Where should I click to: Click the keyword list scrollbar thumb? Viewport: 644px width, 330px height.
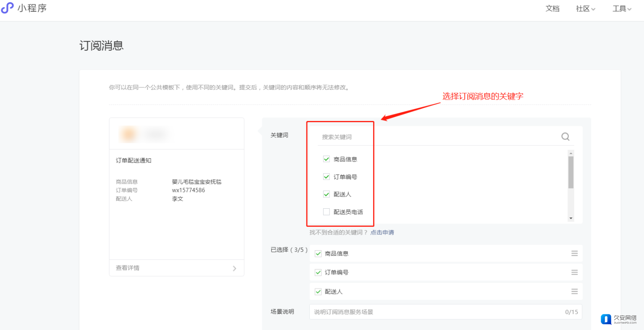571,172
